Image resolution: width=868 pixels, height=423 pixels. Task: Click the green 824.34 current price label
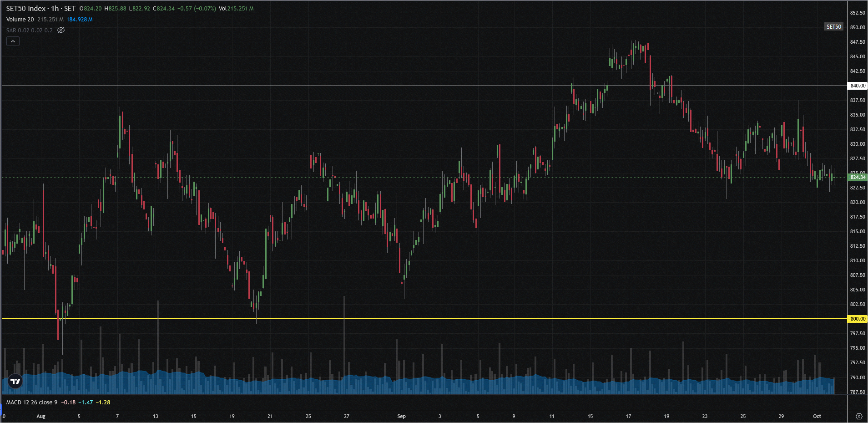click(x=858, y=177)
